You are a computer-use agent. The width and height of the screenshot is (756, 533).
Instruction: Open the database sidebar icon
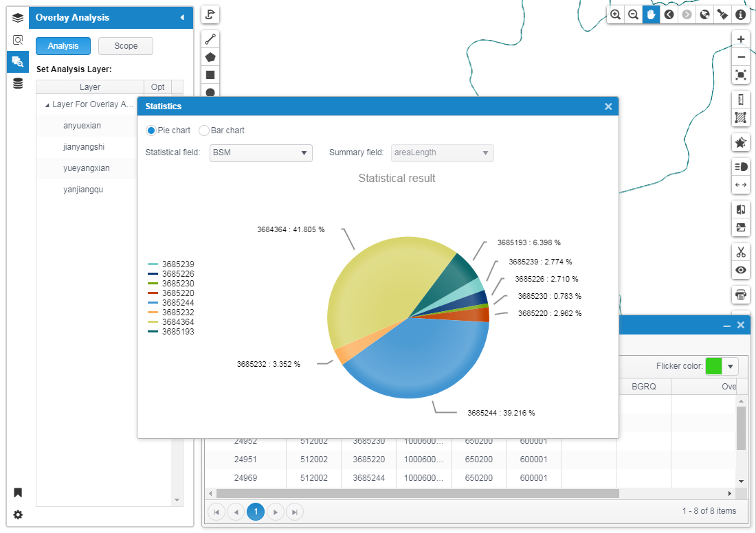point(18,83)
